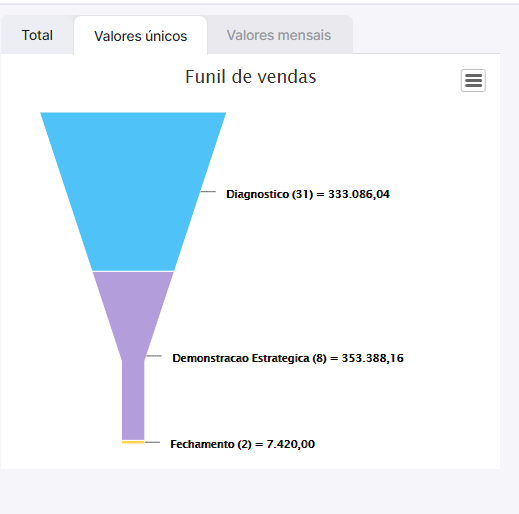The image size is (519, 514).
Task: Click the Demonstracao Estrategica label name
Action: pyautogui.click(x=241, y=358)
